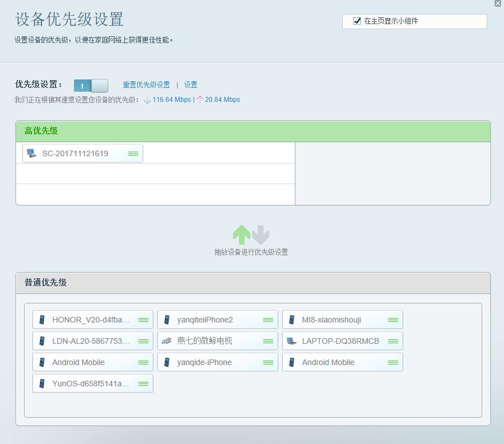Open the 设置 link
This screenshot has height=444, width=504.
click(x=190, y=85)
